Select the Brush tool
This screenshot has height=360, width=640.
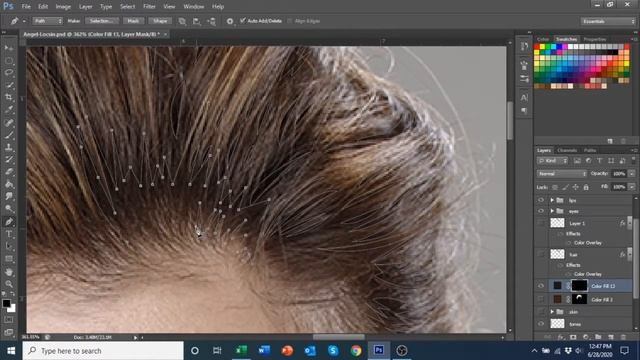click(x=9, y=135)
